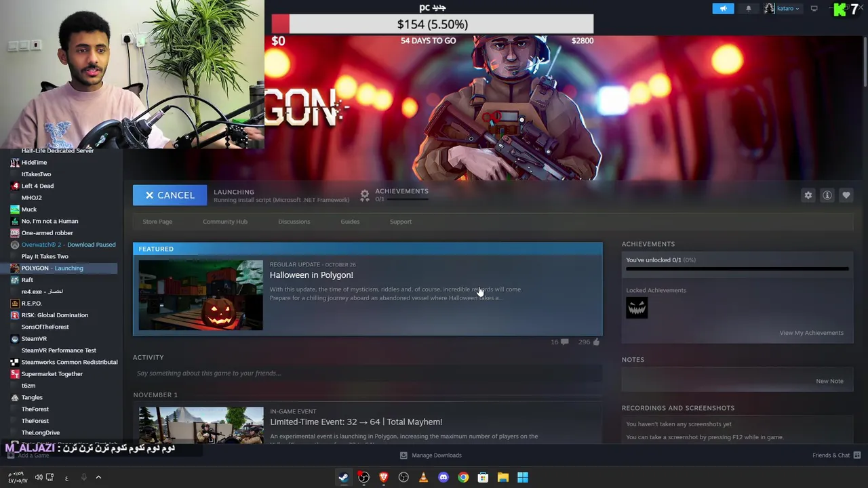868x488 pixels.
Task: Select Play It Takes Two
Action: pyautogui.click(x=45, y=256)
